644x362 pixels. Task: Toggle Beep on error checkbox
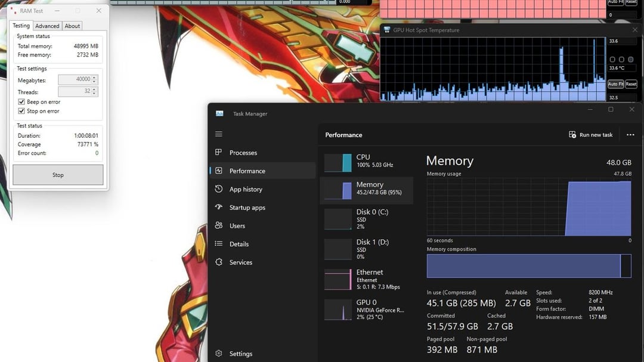21,102
